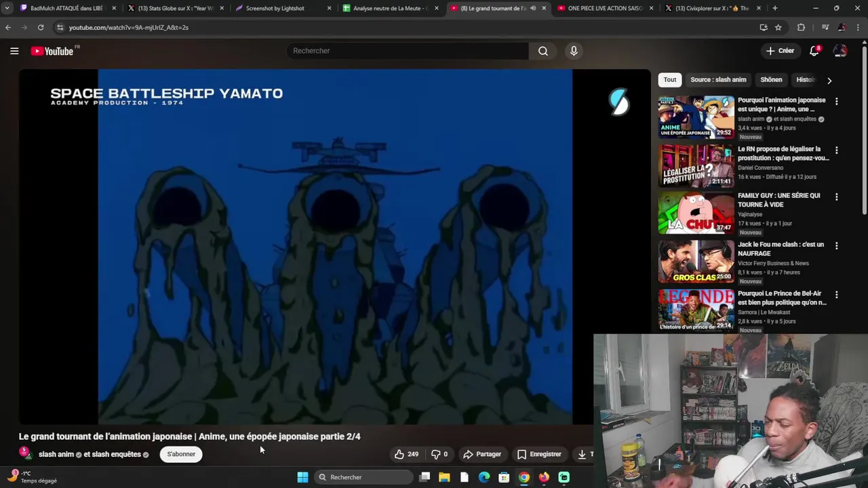Open File Explorer from the taskbar
The height and width of the screenshot is (488, 868).
[x=444, y=477]
